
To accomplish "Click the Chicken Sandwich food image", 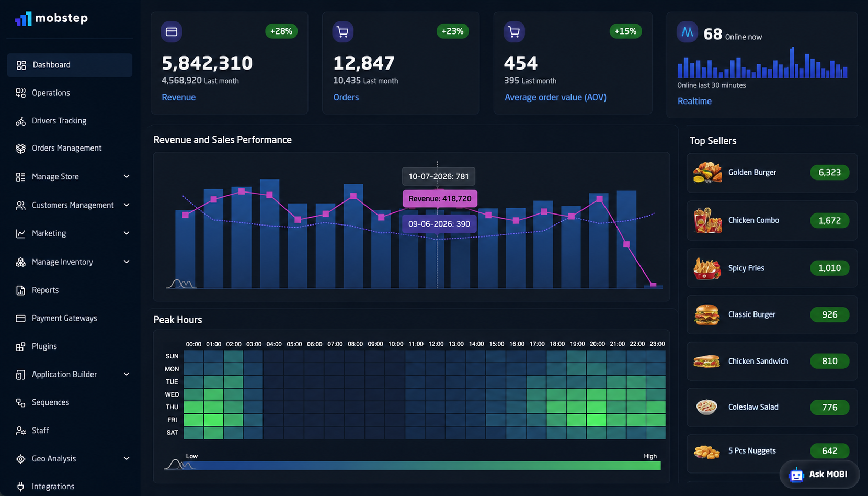I will click(x=707, y=361).
